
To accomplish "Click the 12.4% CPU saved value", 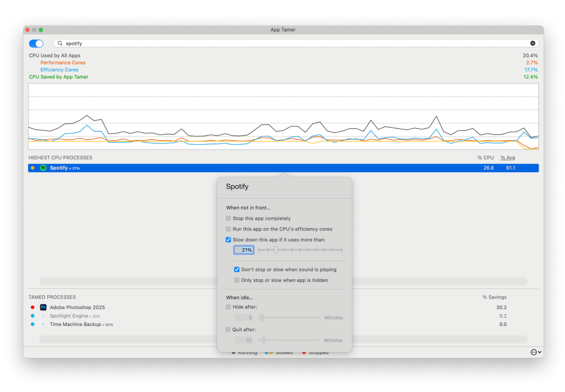I will (531, 77).
